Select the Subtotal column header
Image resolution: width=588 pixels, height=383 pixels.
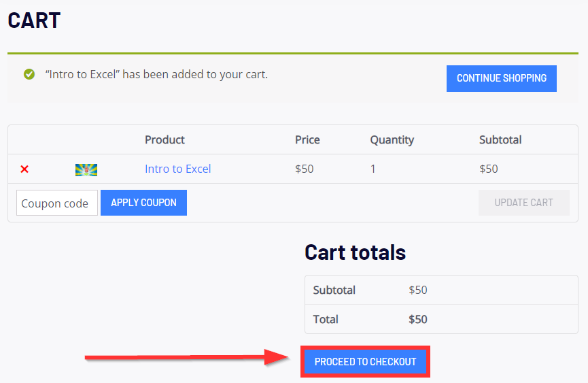(x=500, y=140)
